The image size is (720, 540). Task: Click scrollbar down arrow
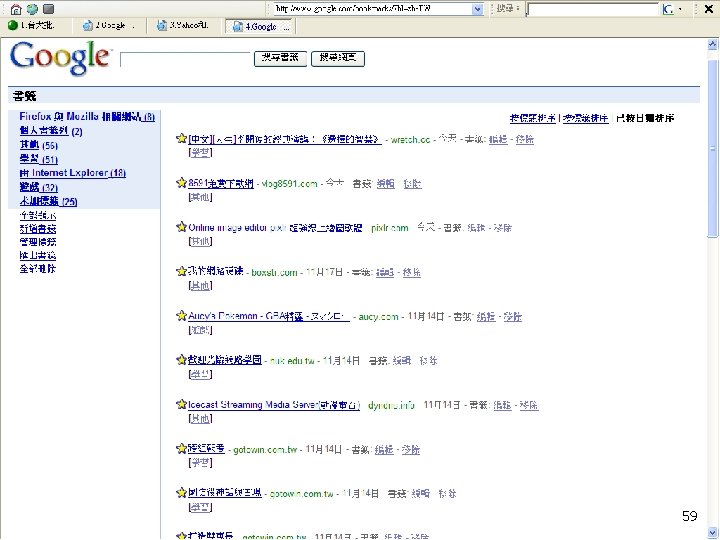pos(713,533)
